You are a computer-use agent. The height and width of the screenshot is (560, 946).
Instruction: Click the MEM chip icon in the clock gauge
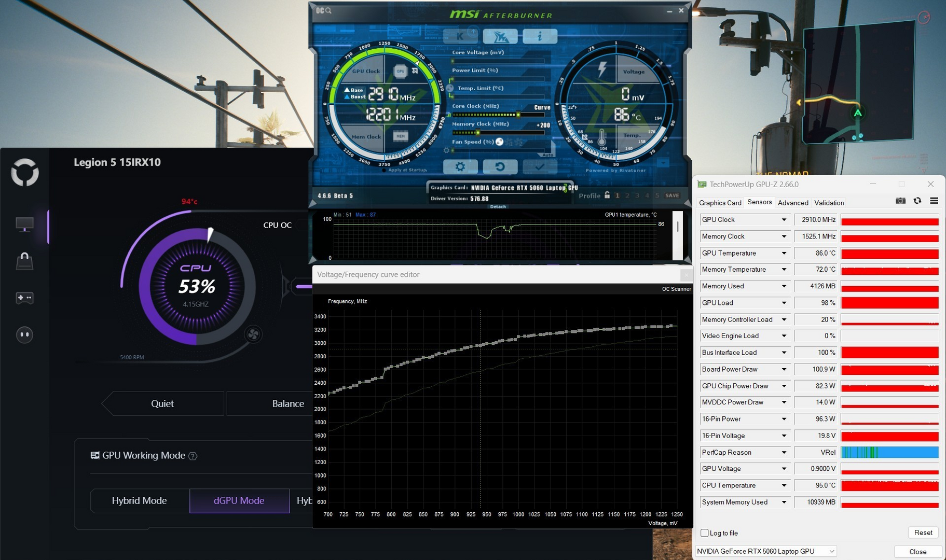(400, 136)
